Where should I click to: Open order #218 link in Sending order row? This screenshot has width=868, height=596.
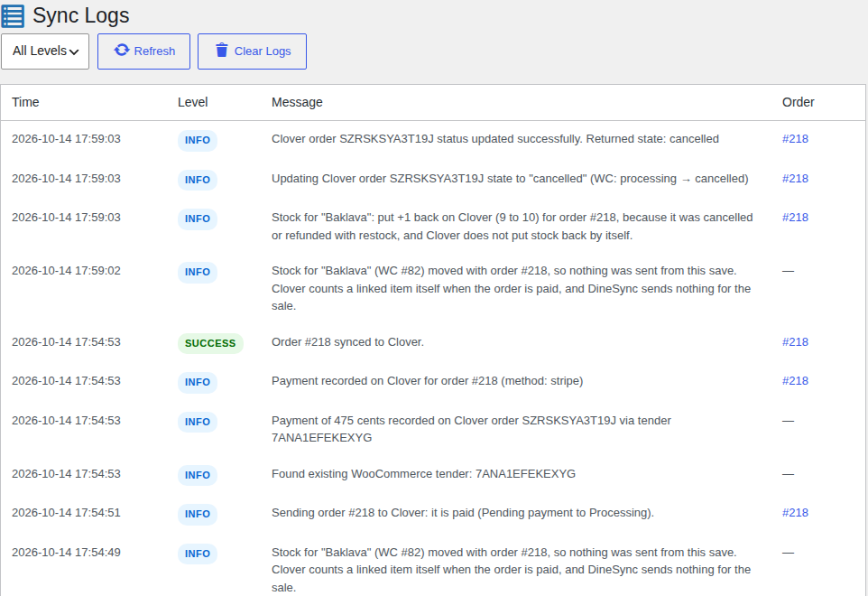click(795, 513)
